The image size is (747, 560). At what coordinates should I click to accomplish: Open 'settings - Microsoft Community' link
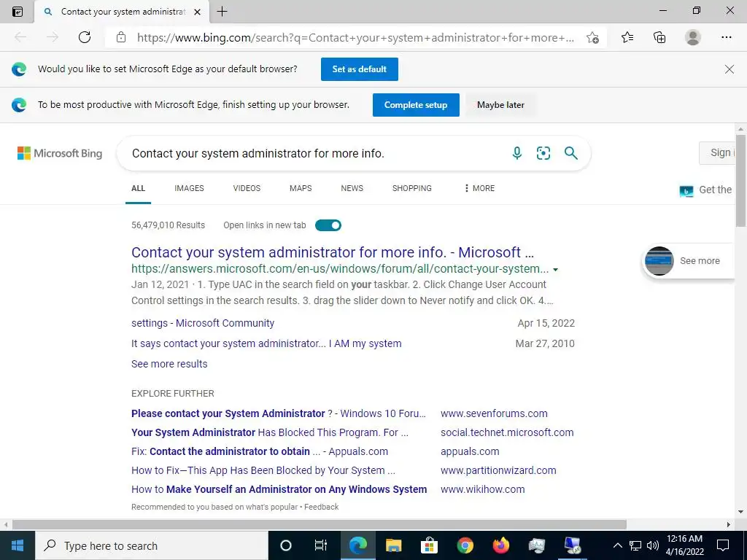pyautogui.click(x=203, y=323)
